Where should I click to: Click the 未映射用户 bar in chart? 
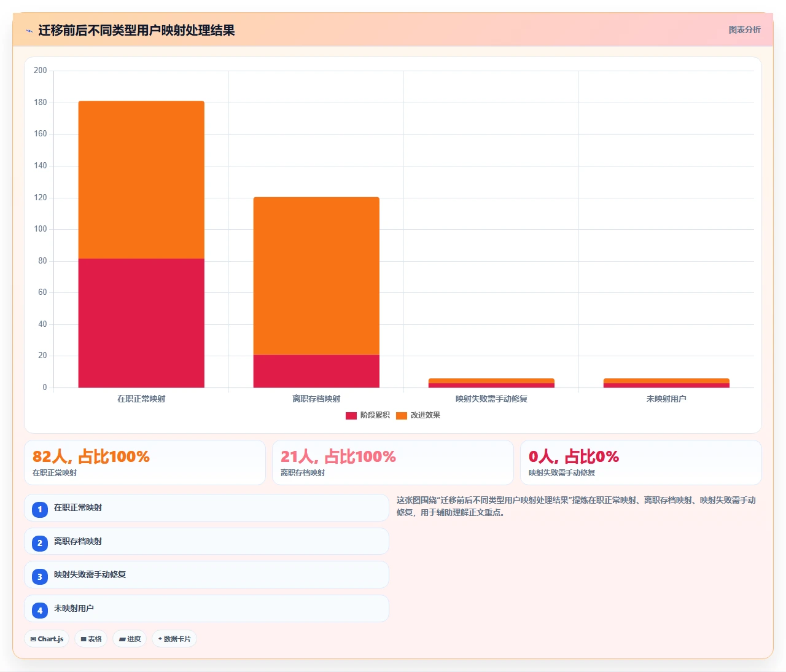666,383
